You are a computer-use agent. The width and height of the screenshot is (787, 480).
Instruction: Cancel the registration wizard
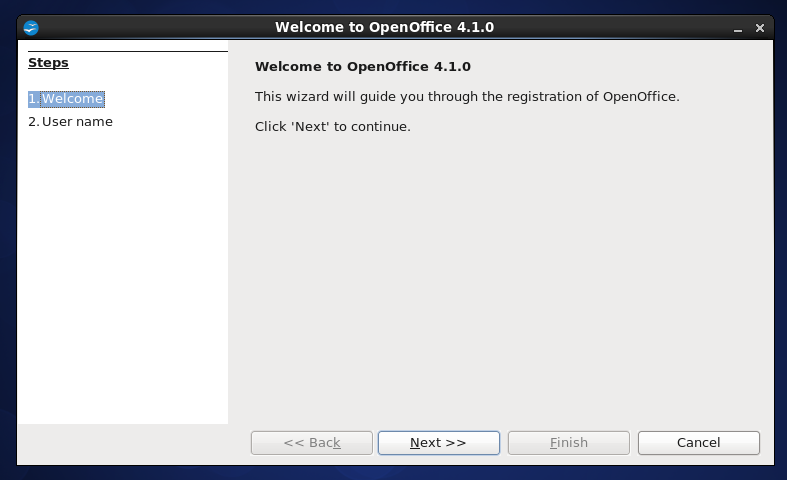point(698,443)
